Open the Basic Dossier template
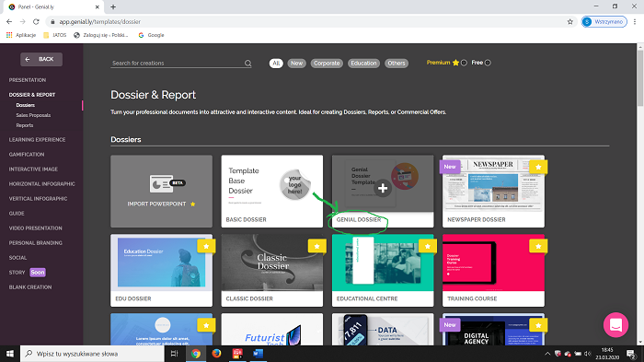Image resolution: width=644 pixels, height=362 pixels. pos(272,192)
